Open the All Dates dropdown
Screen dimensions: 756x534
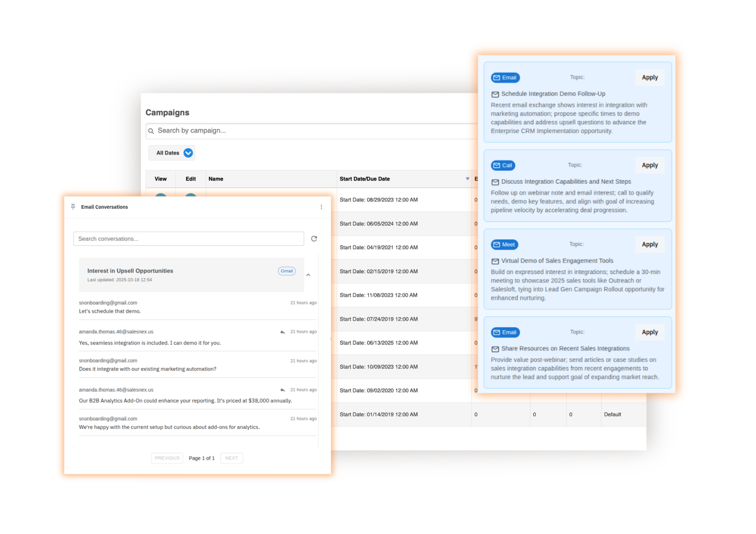point(172,153)
